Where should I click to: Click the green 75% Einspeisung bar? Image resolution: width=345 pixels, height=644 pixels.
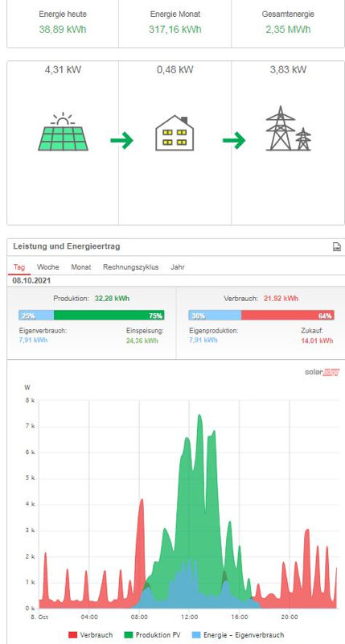pos(109,315)
